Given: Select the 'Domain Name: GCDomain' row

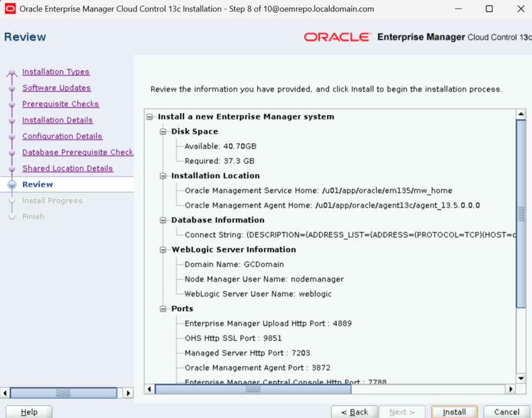Looking at the screenshot, I should [x=234, y=265].
